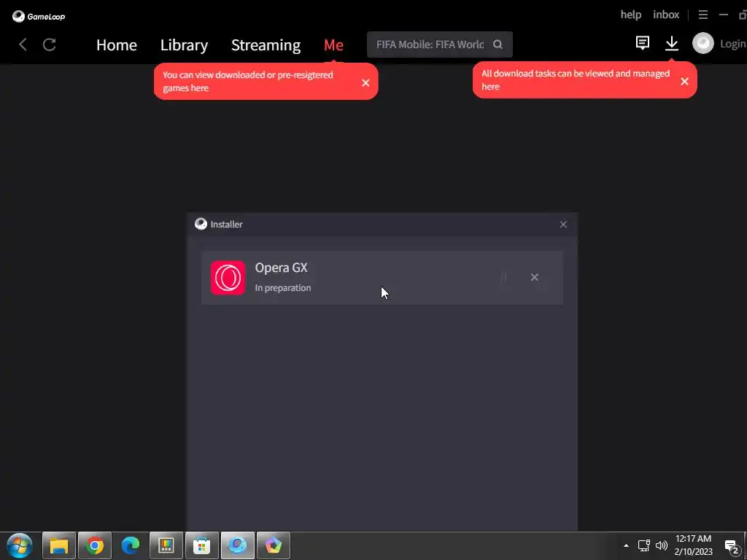The width and height of the screenshot is (747, 560).
Task: Open the volume control tray icon
Action: pos(661,545)
